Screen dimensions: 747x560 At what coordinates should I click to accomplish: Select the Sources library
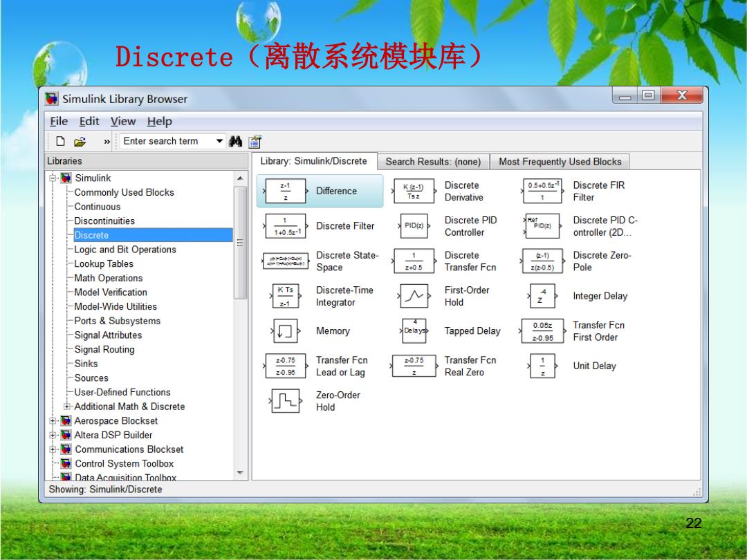click(x=91, y=378)
